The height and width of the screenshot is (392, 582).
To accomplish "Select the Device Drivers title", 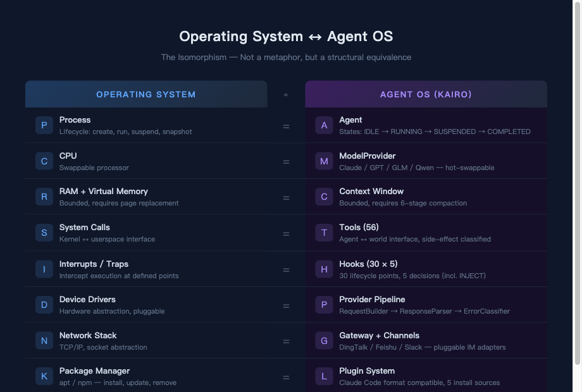I will [87, 299].
